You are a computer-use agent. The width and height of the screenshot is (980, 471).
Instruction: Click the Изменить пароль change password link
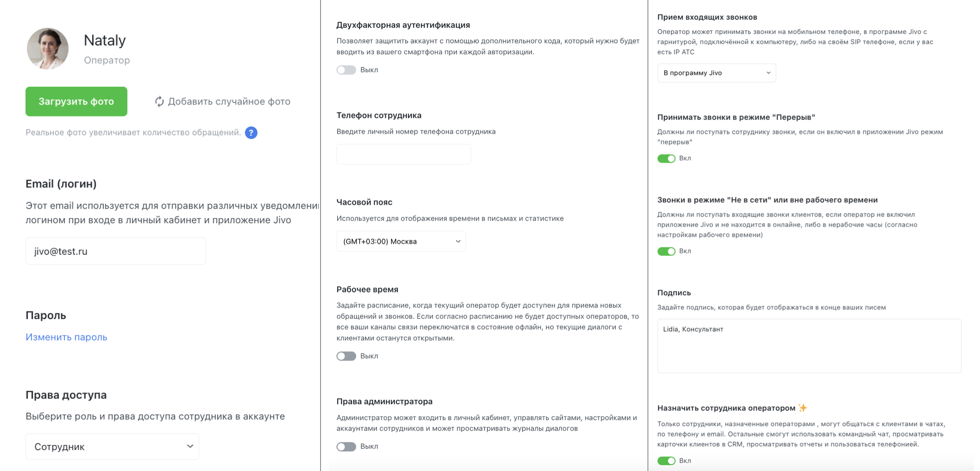pyautogui.click(x=66, y=337)
